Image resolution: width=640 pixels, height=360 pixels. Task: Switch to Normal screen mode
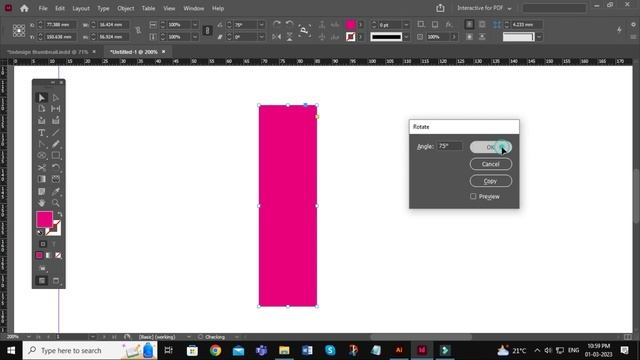pos(42,281)
